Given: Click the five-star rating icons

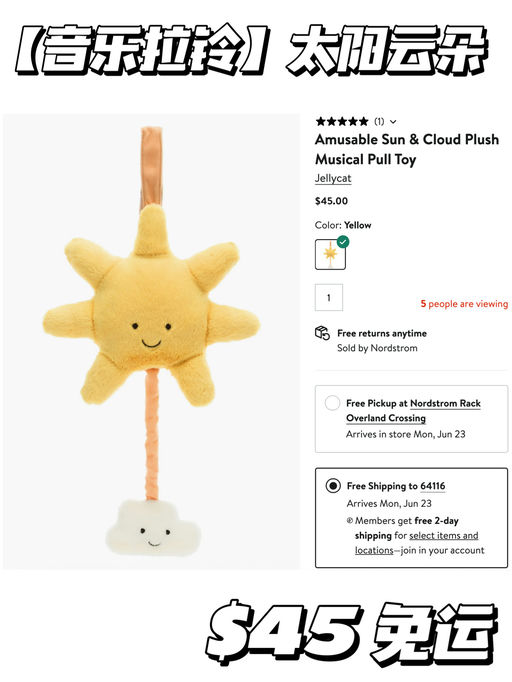Looking at the screenshot, I should pos(342,121).
